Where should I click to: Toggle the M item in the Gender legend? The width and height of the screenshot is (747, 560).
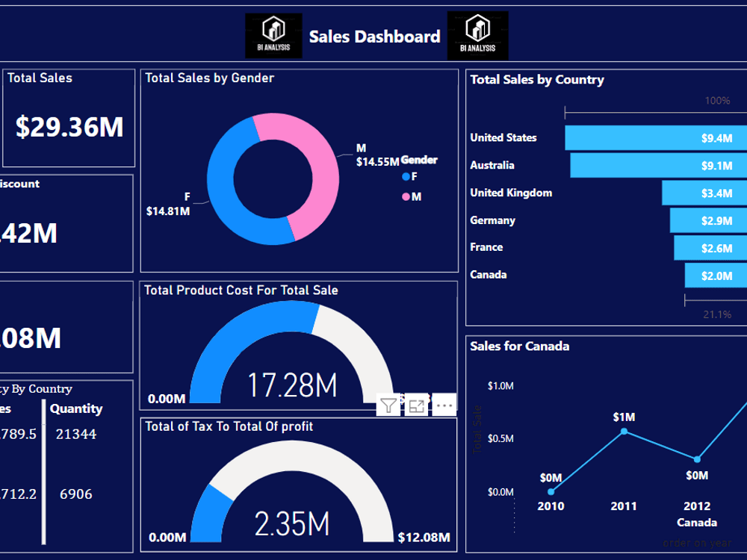tap(410, 196)
